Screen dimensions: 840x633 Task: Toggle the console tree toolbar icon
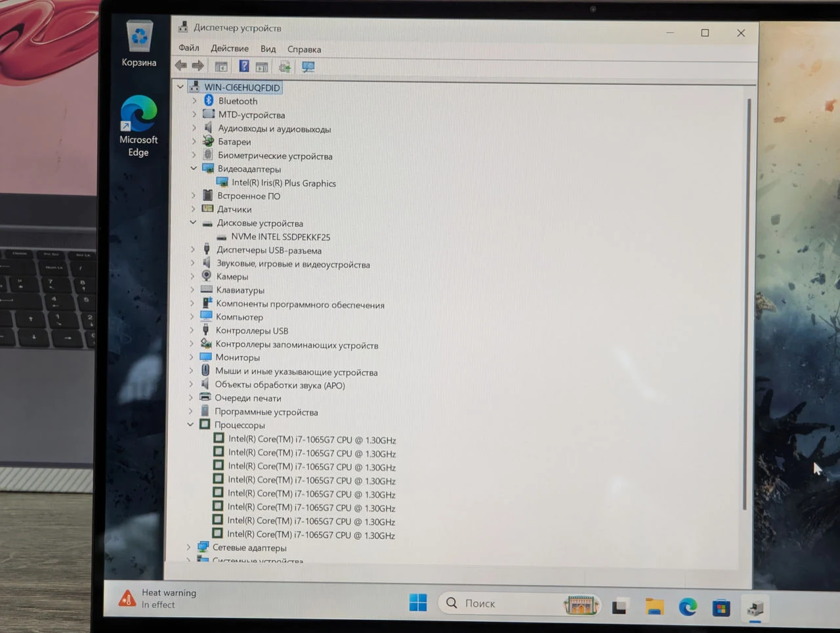221,66
